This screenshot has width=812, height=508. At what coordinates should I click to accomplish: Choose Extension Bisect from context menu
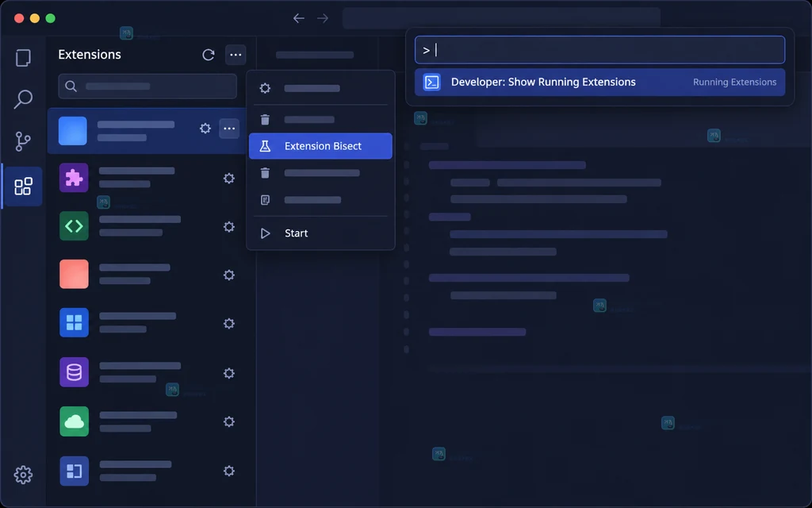(320, 146)
